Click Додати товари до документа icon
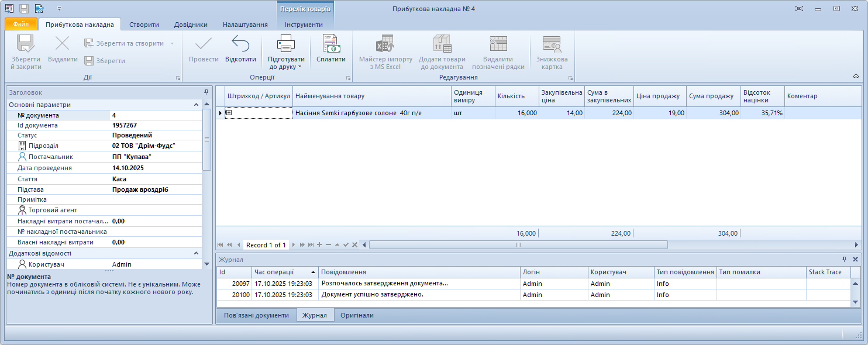 [x=442, y=44]
